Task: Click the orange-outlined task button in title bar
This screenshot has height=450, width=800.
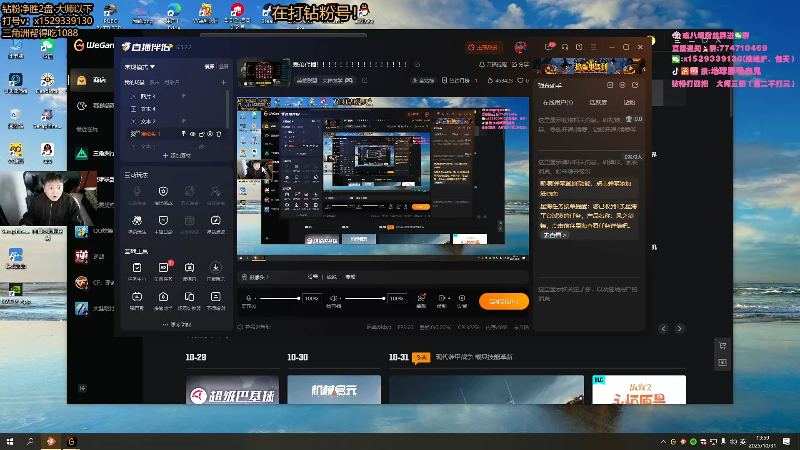Action: click(x=483, y=47)
